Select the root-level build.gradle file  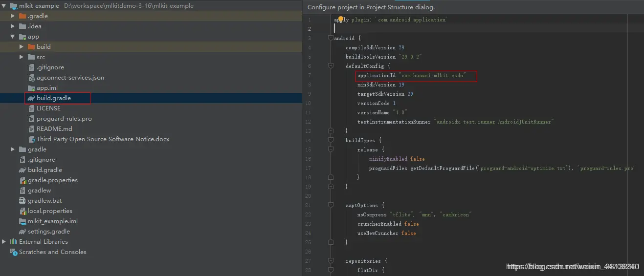pos(45,170)
